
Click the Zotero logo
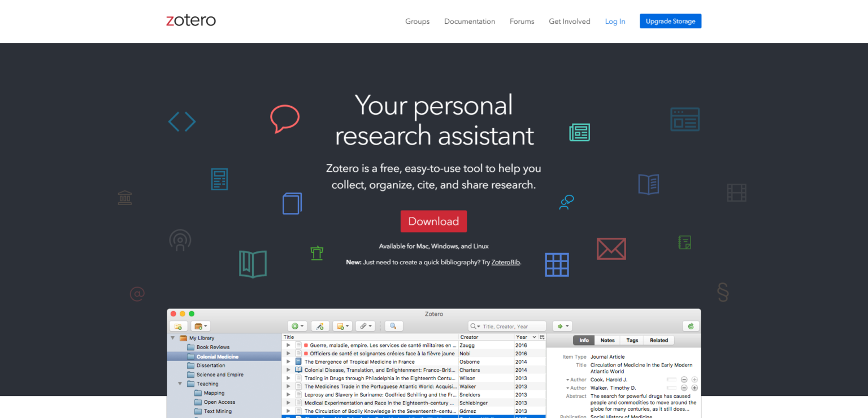191,20
